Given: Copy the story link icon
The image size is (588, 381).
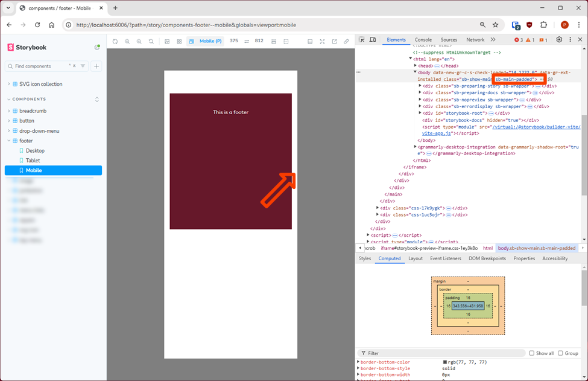Looking at the screenshot, I should (347, 41).
